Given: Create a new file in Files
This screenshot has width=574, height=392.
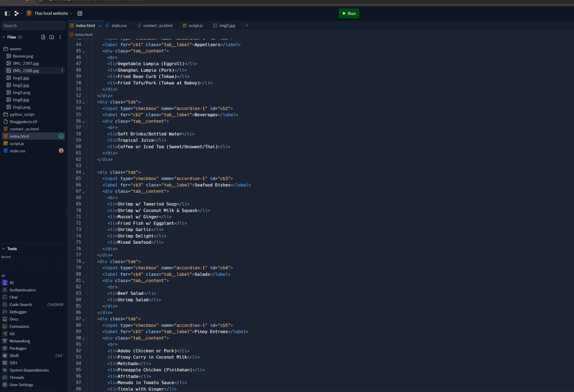Looking at the screenshot, I should point(43,37).
